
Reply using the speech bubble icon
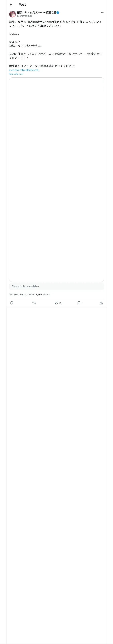click(12, 303)
